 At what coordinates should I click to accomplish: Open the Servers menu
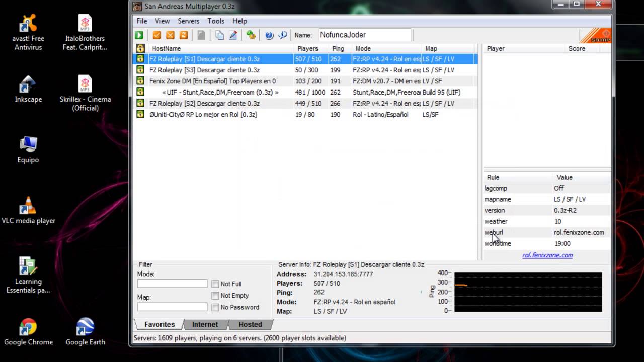click(x=188, y=21)
